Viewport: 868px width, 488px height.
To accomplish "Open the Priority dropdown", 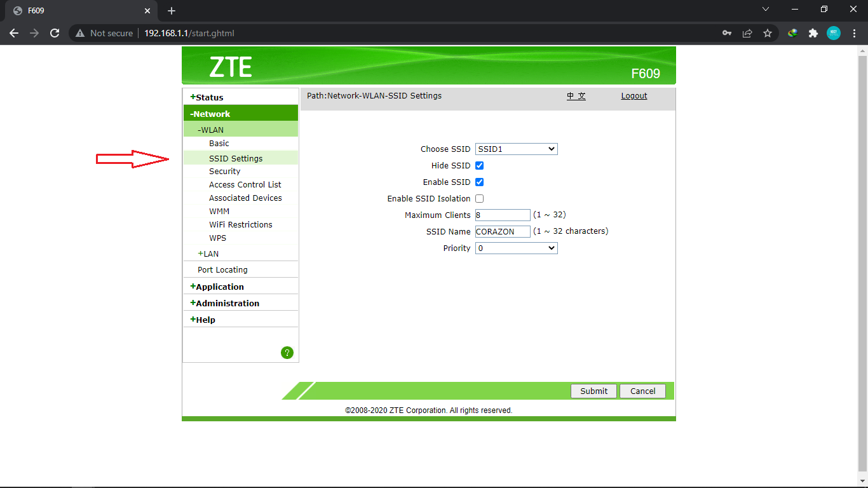I will [517, 248].
